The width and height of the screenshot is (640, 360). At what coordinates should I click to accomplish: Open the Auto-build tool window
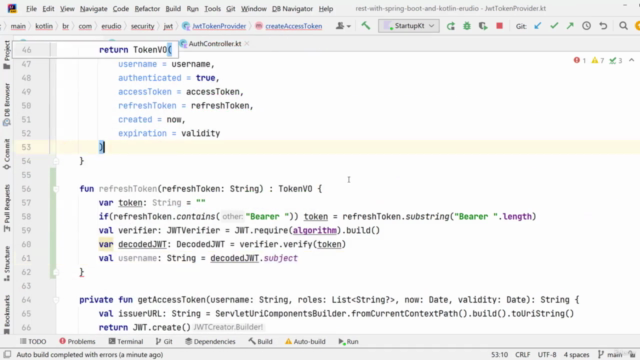[305, 341]
